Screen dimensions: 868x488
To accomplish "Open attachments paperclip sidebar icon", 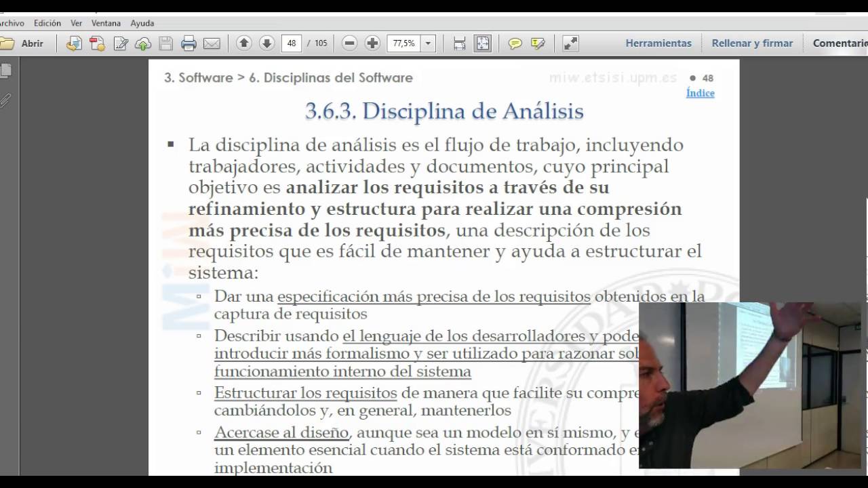I will pos(5,101).
